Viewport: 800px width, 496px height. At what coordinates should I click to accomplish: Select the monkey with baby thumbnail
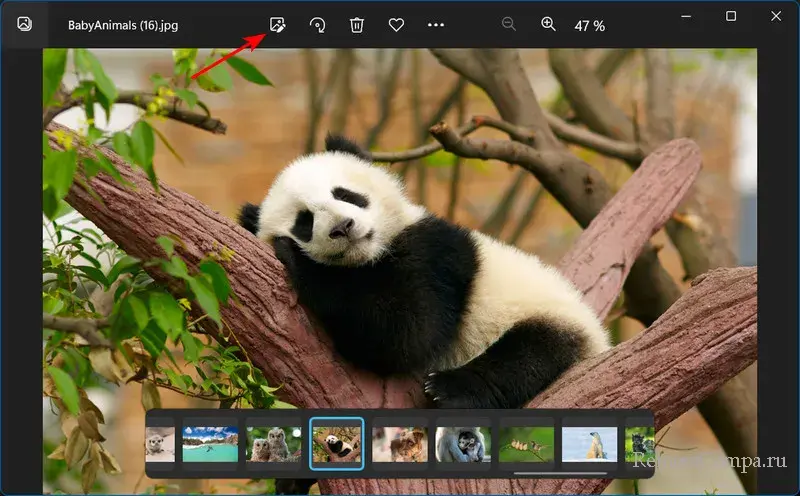[x=463, y=444]
